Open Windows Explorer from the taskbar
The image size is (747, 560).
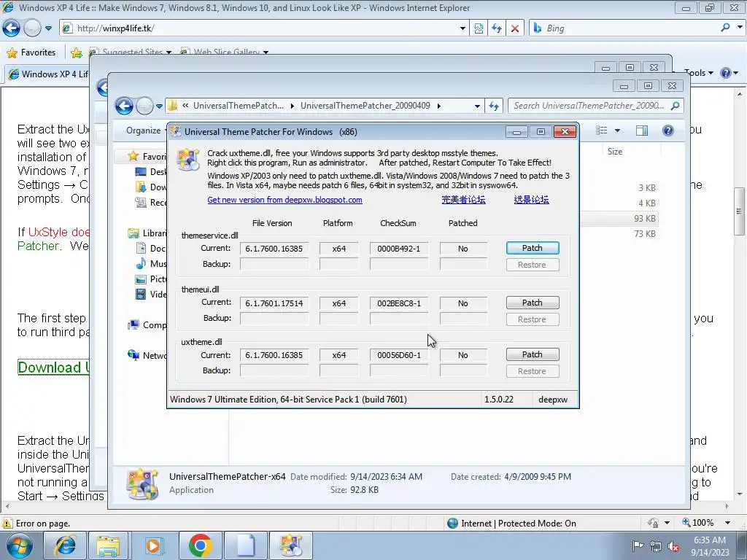point(108,545)
